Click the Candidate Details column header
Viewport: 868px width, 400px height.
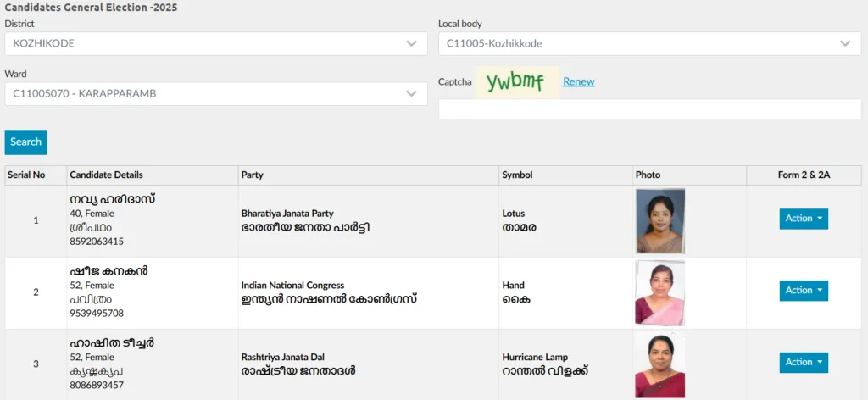click(x=107, y=175)
